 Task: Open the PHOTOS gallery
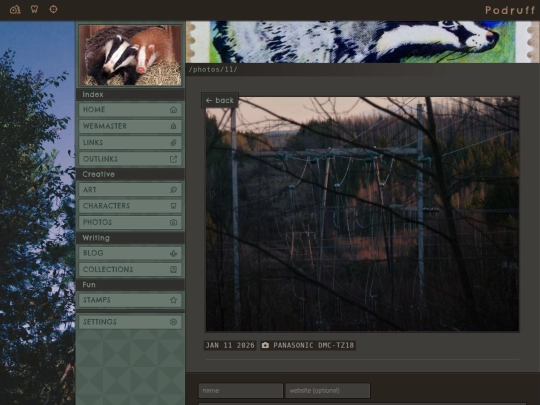coord(130,222)
